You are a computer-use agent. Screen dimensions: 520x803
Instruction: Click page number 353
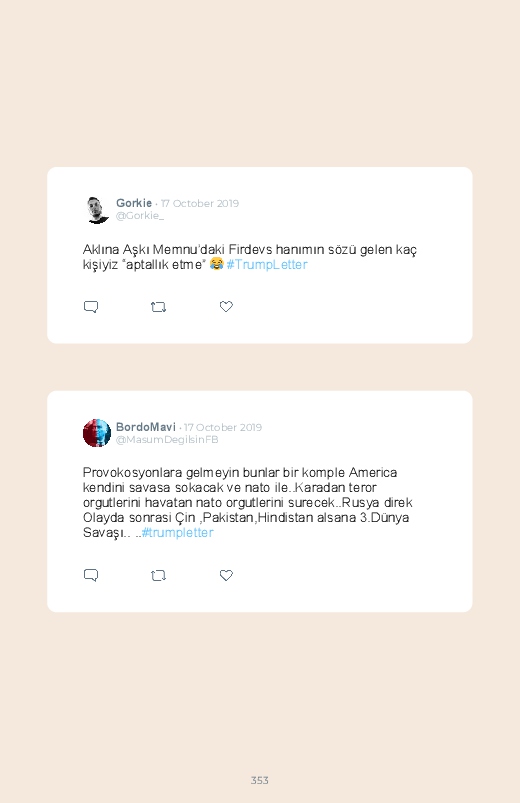[260, 780]
